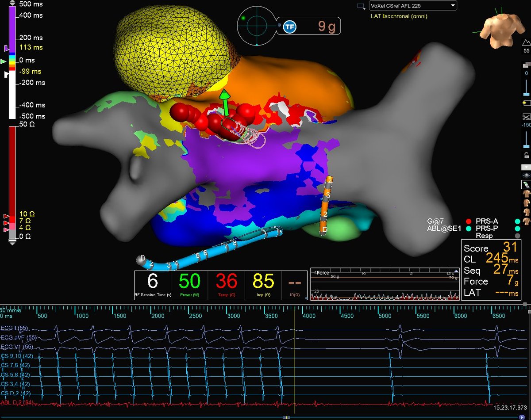This screenshot has height=420, width=531.
Task: Click the horizontal scrollbar thumb under traces
Action: point(286,417)
